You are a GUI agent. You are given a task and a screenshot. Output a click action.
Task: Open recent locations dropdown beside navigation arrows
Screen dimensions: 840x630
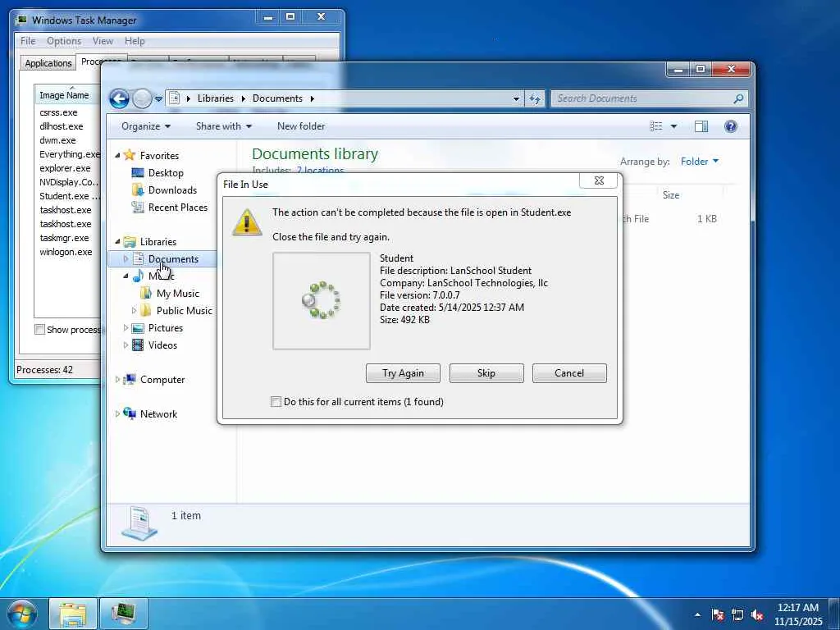(158, 99)
